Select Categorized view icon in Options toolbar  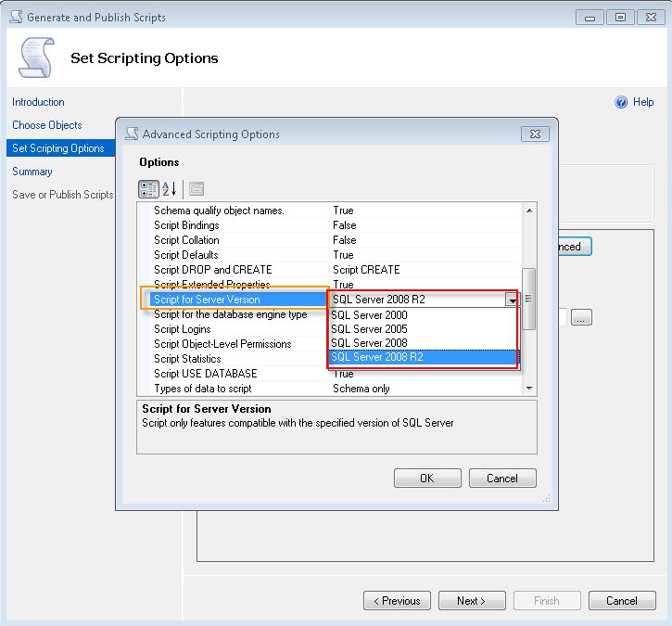click(148, 189)
